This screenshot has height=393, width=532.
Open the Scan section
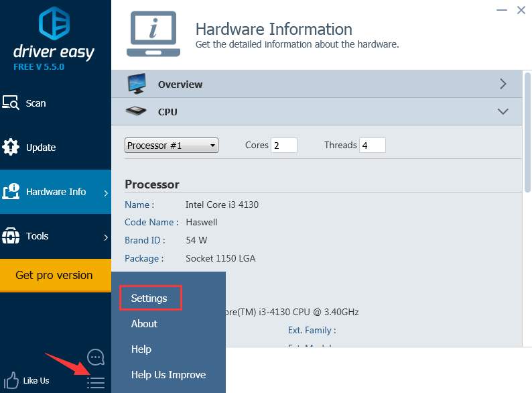point(56,103)
